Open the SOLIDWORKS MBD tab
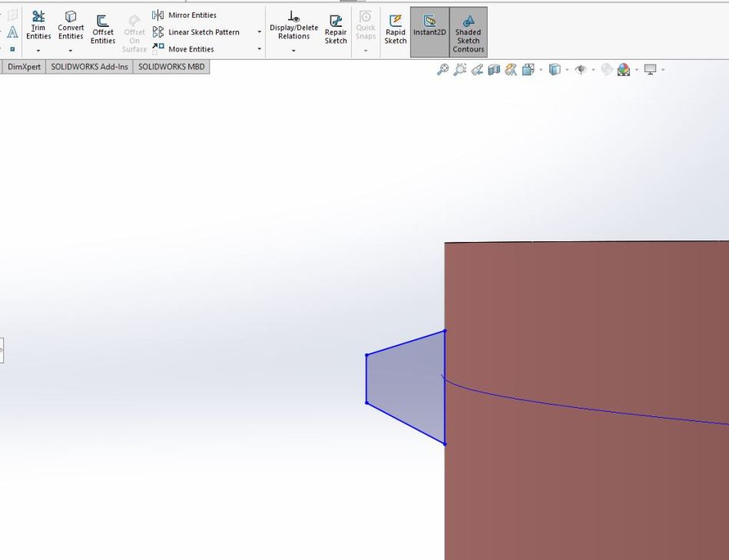729x560 pixels. coord(171,67)
